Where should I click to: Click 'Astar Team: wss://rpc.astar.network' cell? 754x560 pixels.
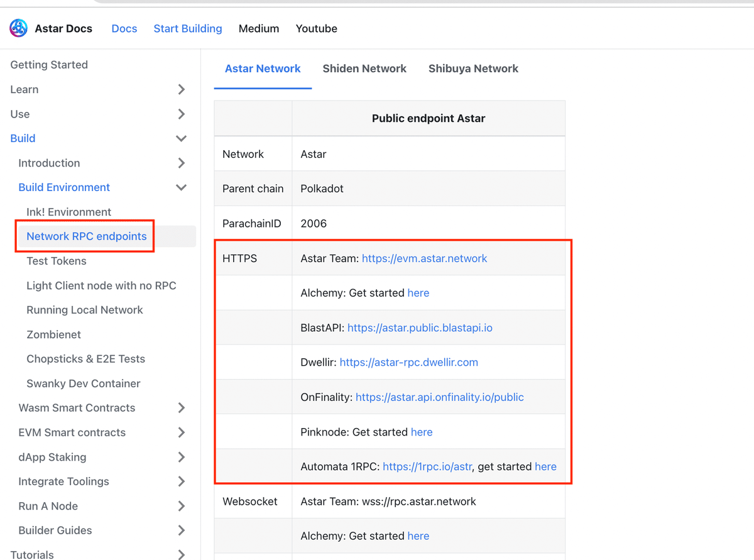pos(429,502)
